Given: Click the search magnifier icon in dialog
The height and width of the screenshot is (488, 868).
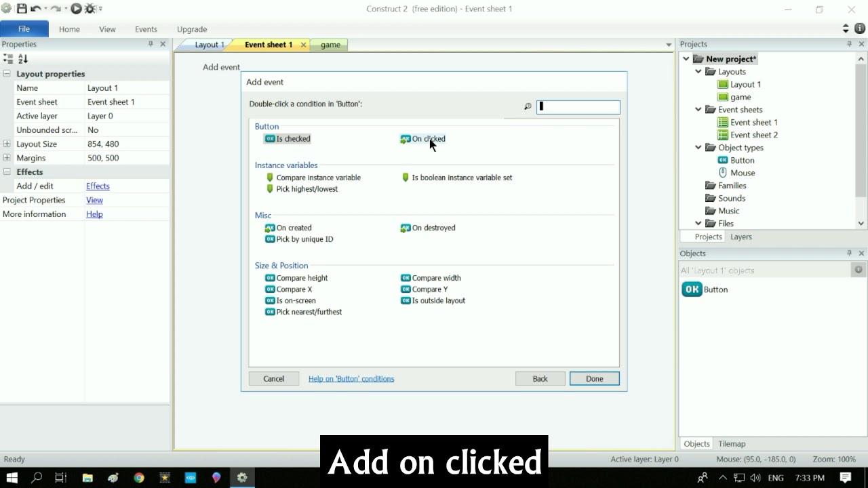Looking at the screenshot, I should [528, 106].
